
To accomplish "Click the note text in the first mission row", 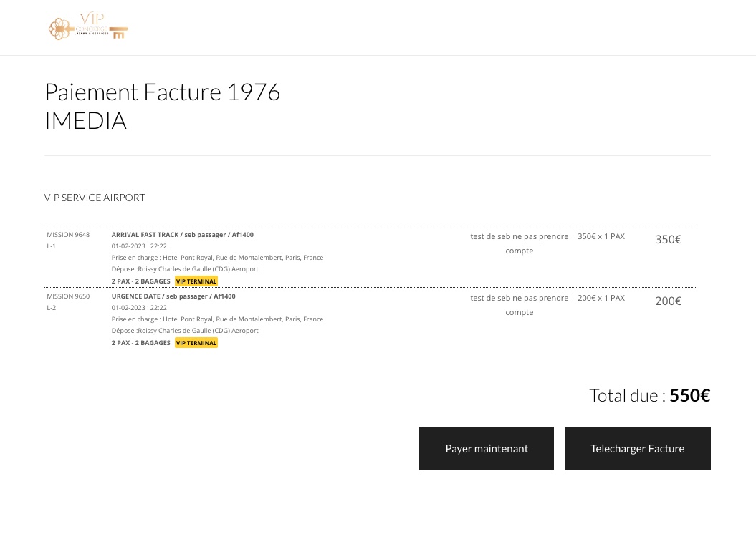I will pyautogui.click(x=519, y=243).
